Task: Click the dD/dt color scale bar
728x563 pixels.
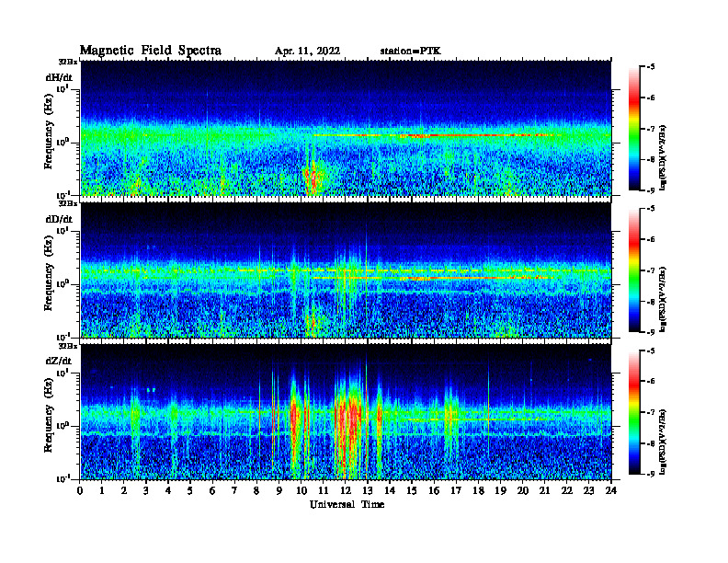Action: click(633, 270)
